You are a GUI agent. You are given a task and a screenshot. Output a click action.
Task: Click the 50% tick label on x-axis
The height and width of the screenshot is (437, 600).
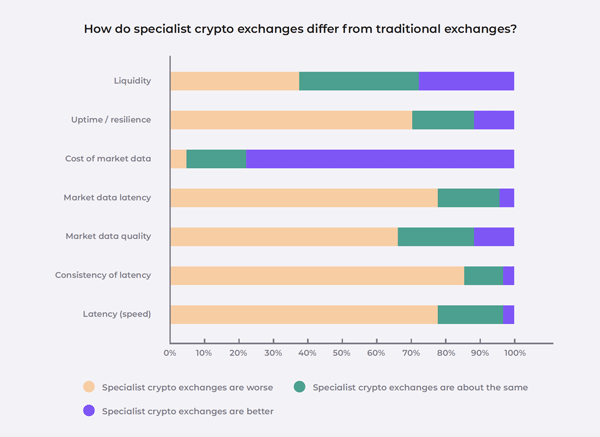click(342, 353)
